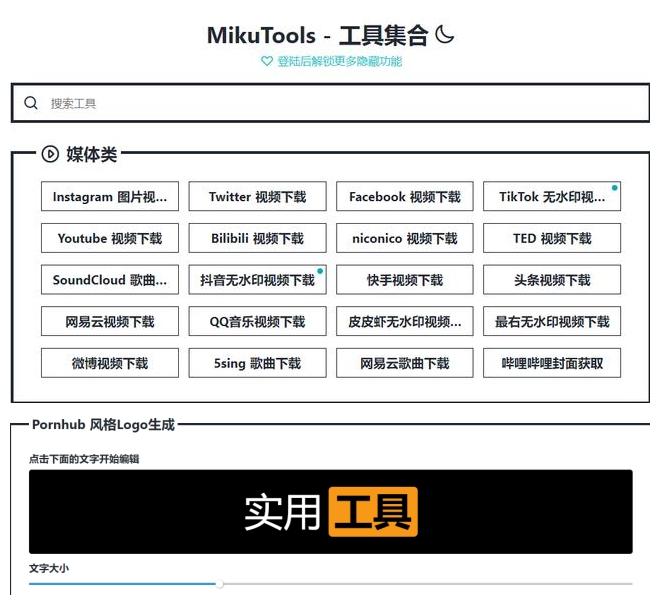Image resolution: width=660 pixels, height=605 pixels.
Task: Click the play circle icon next to 媒体类
Action: (50, 154)
